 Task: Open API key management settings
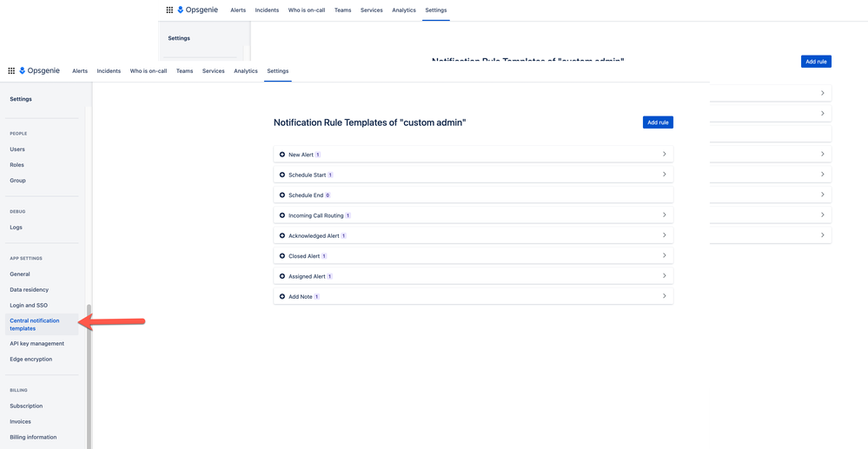(36, 343)
